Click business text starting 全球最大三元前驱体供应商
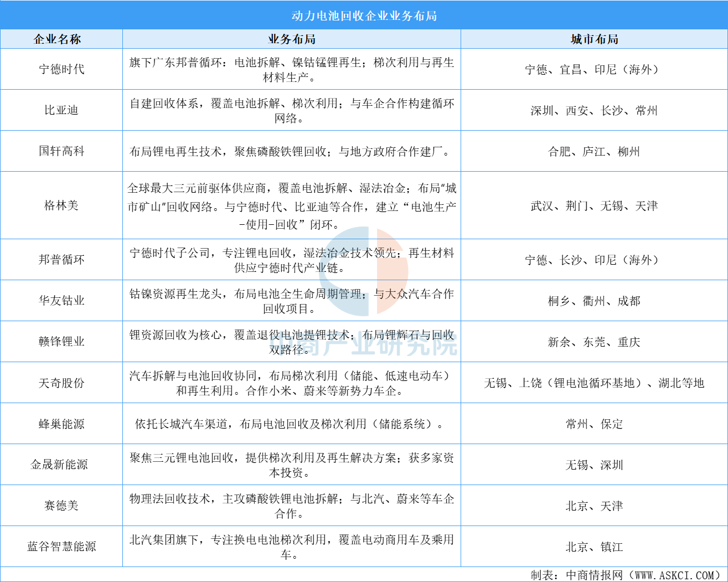The width and height of the screenshot is (728, 582). (x=292, y=206)
